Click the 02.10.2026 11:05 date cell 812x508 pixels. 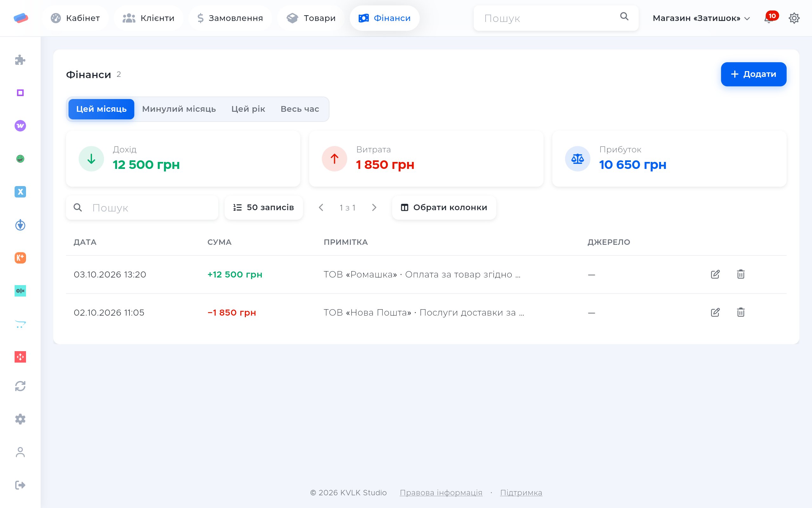click(x=109, y=312)
